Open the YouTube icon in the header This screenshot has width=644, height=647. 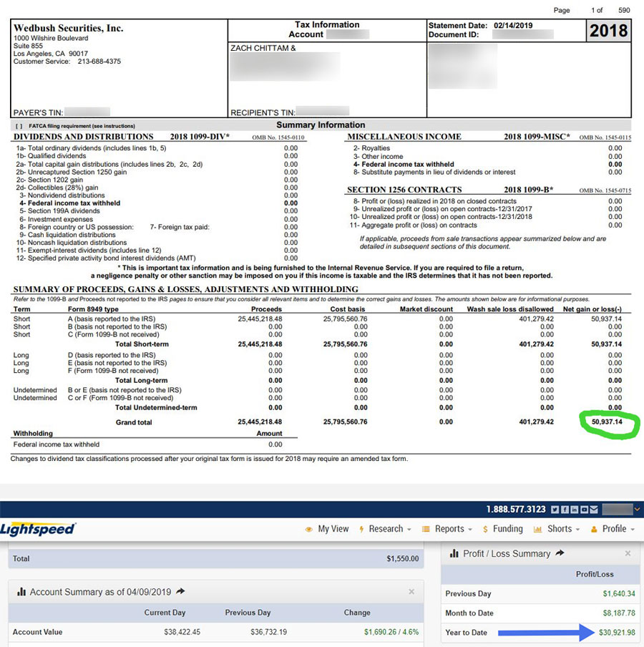(x=584, y=510)
